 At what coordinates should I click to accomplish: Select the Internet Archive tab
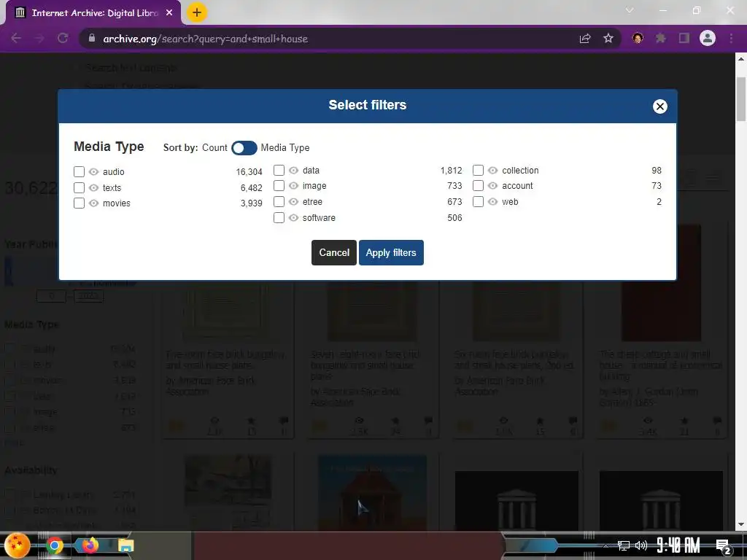coord(93,13)
